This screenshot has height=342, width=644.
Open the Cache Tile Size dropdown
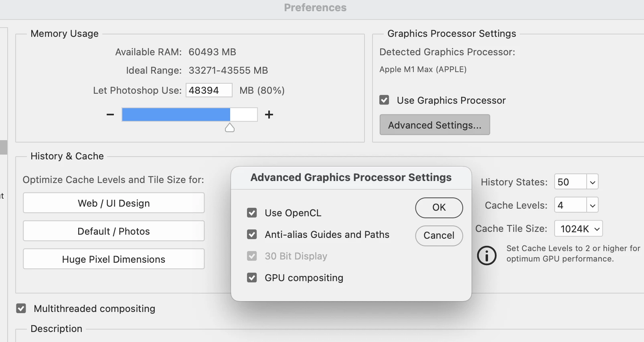coord(579,229)
